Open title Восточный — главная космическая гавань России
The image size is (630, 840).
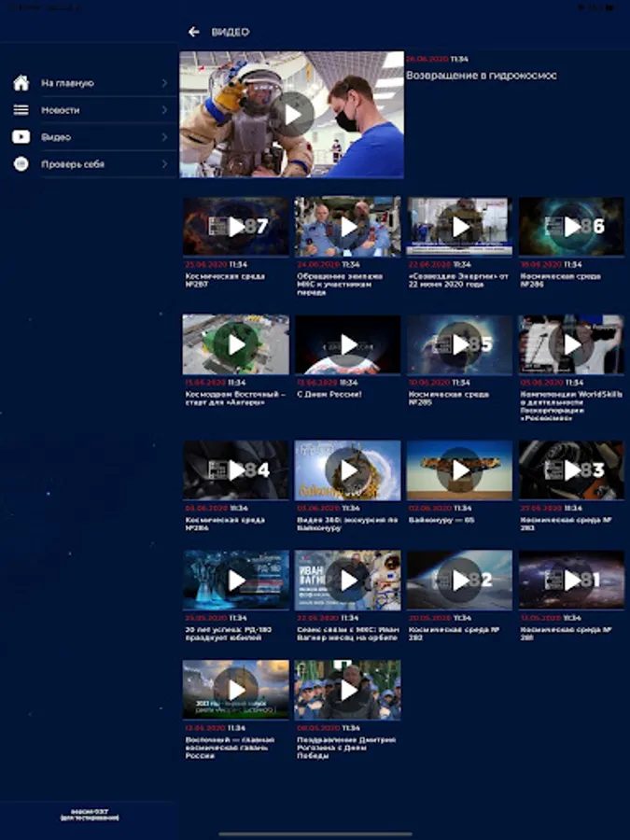(x=230, y=748)
